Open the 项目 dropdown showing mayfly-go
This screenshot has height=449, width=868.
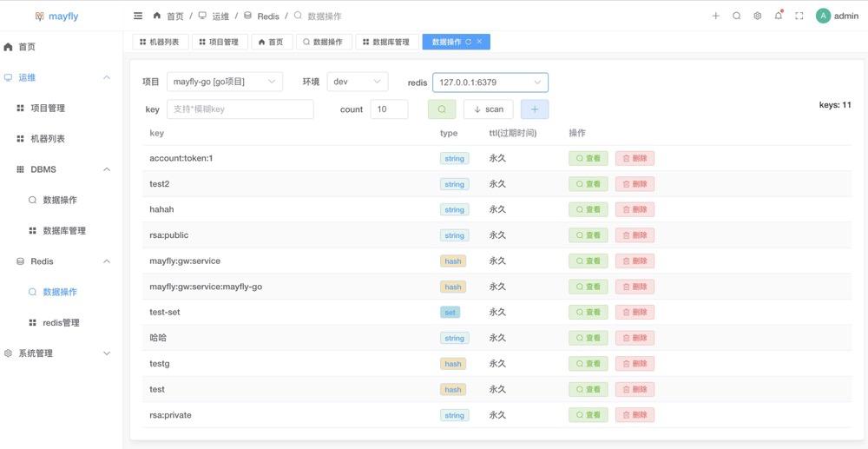point(224,82)
